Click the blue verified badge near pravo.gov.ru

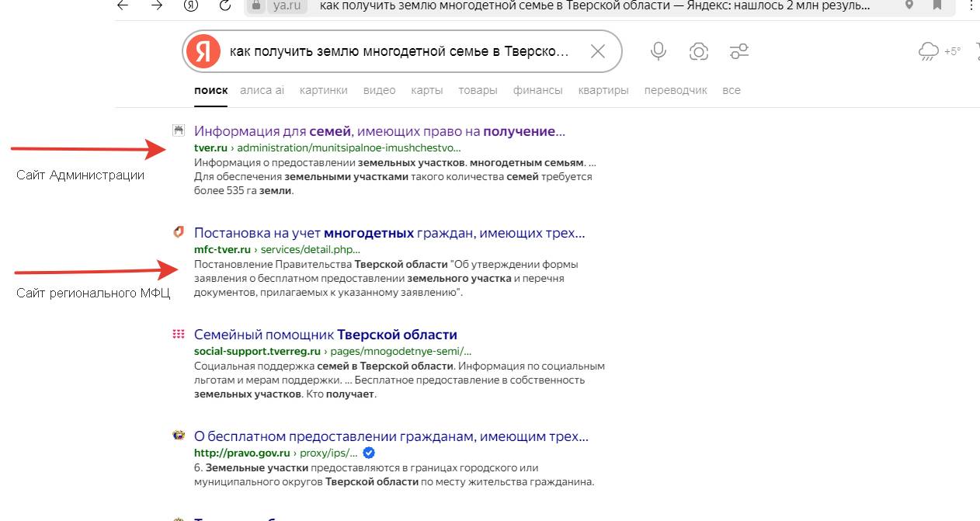point(370,453)
